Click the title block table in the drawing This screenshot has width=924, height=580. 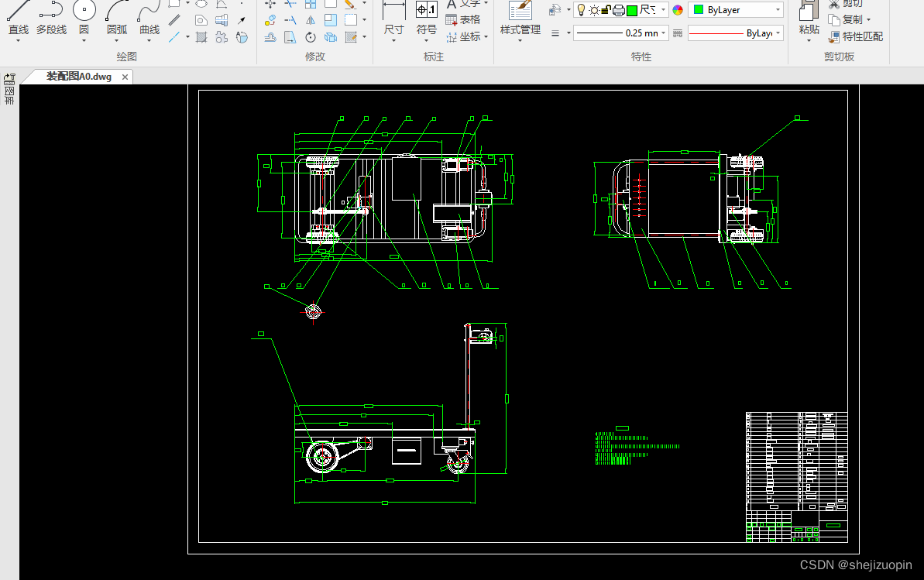tap(797, 478)
